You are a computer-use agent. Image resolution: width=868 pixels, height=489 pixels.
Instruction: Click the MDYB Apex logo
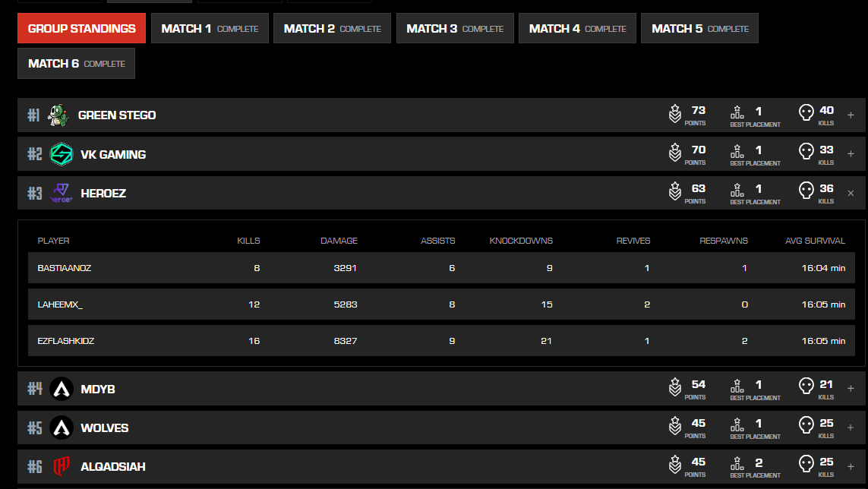pos(62,389)
